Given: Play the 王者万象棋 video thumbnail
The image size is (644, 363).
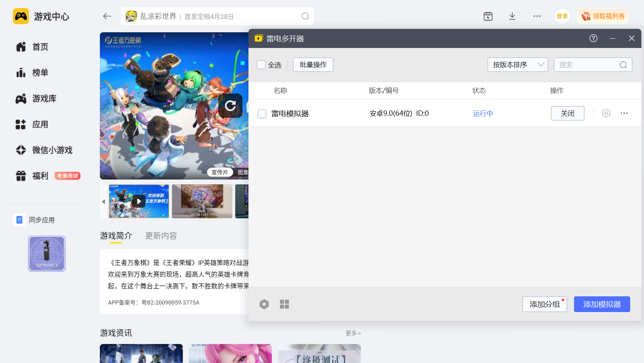Looking at the screenshot, I should point(139,201).
